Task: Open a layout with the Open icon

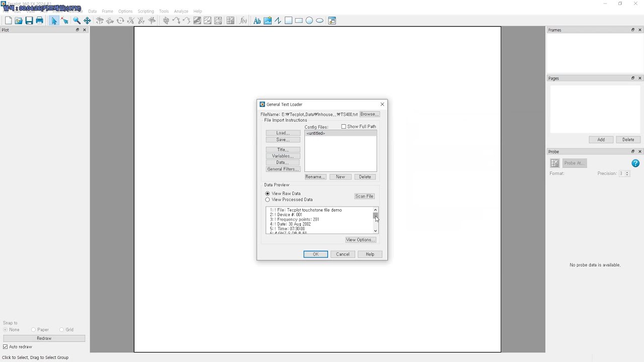Action: [x=19, y=21]
